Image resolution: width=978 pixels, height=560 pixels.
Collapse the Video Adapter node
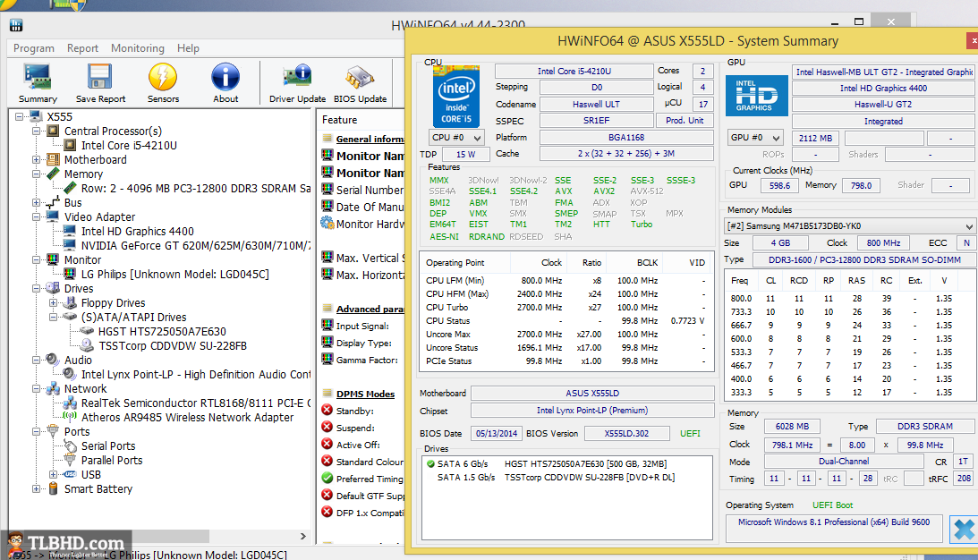(36, 217)
